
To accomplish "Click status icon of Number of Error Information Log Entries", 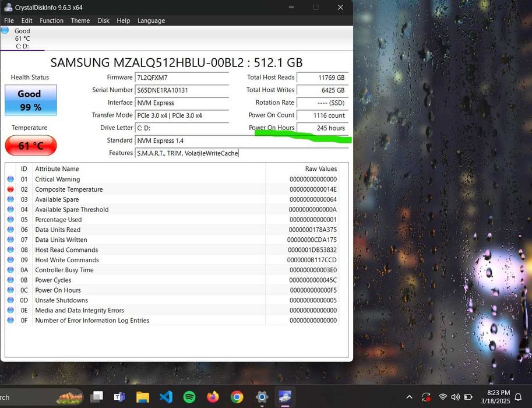I will tap(10, 320).
